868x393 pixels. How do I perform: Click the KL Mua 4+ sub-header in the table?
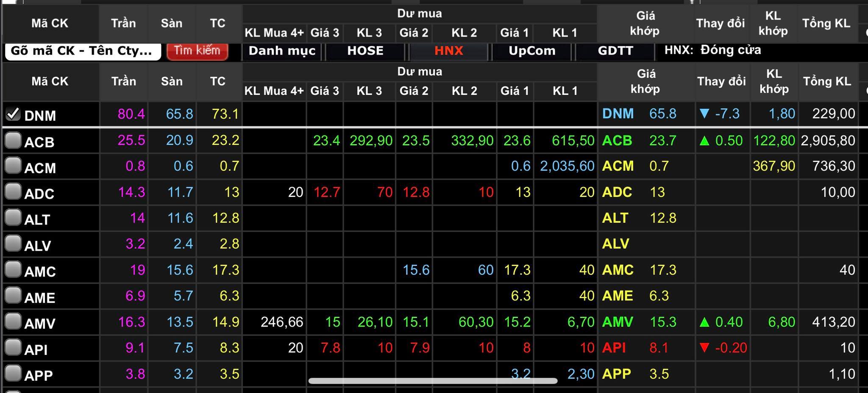274,91
